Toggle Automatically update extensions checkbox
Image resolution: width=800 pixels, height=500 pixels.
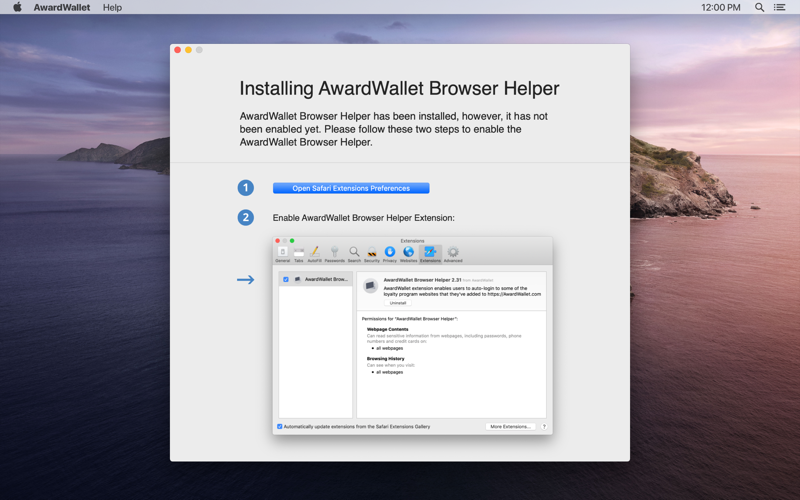coord(280,427)
